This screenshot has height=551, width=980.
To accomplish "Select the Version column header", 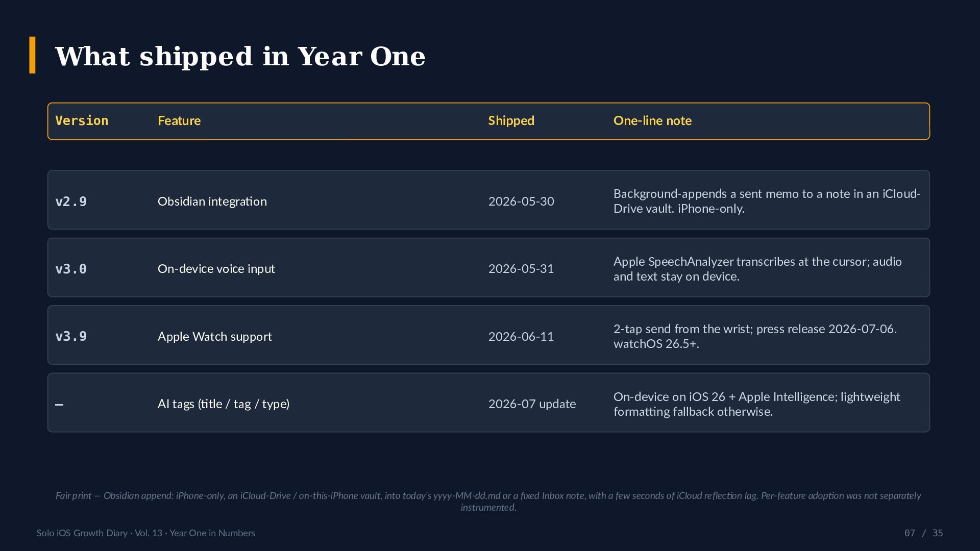I will tap(82, 121).
